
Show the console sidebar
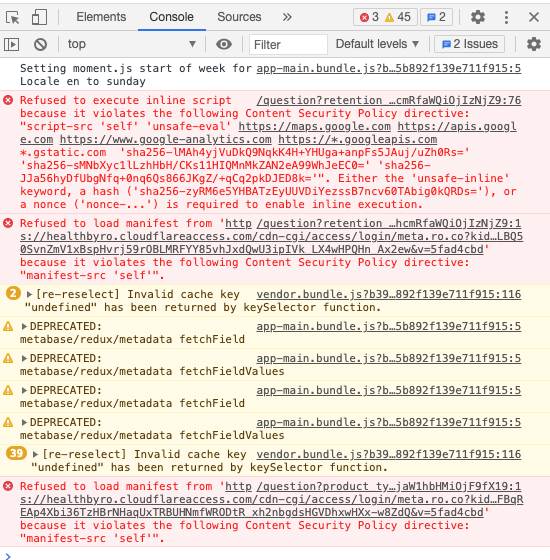pos(11,44)
